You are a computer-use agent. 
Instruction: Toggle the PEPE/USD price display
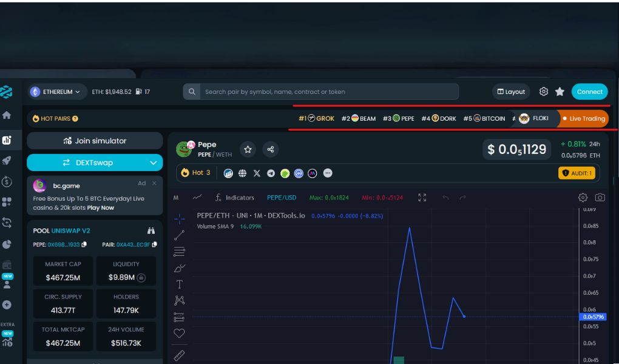[x=282, y=197]
